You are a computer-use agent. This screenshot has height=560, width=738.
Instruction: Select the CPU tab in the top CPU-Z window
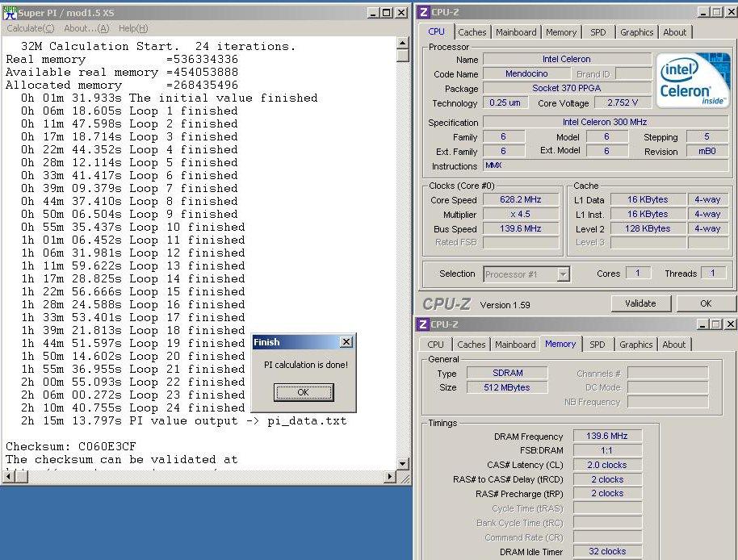coord(436,31)
